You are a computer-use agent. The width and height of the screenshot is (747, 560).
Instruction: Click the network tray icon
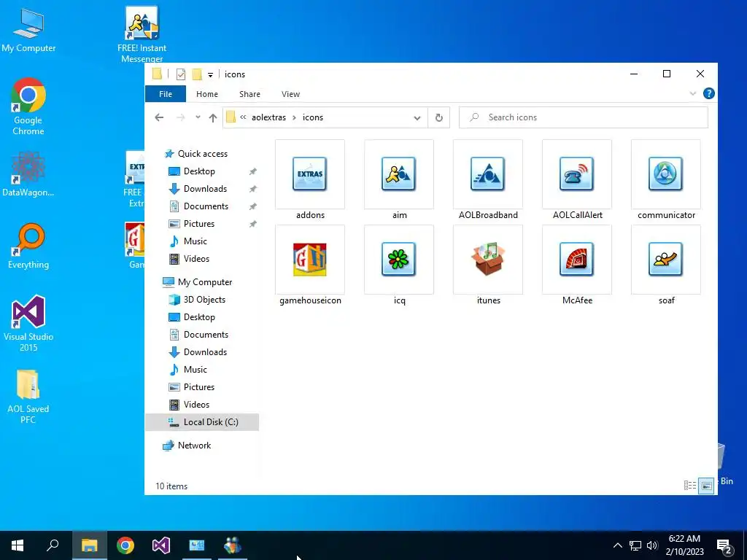[635, 545]
